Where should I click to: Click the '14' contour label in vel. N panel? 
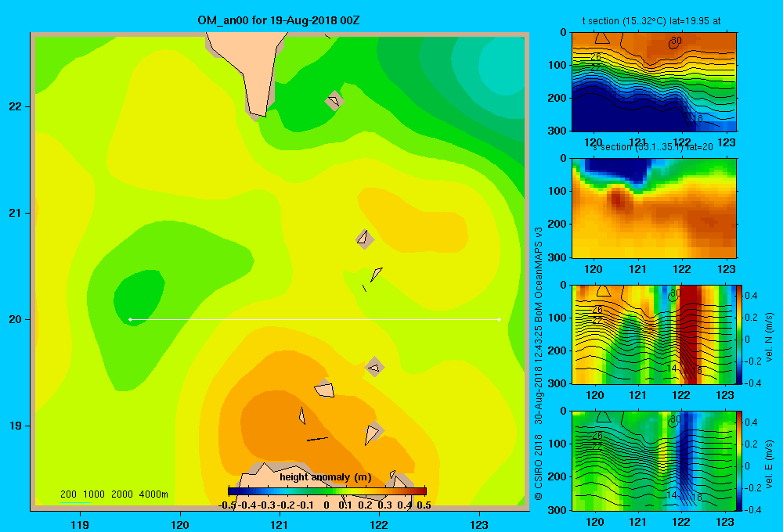point(672,368)
